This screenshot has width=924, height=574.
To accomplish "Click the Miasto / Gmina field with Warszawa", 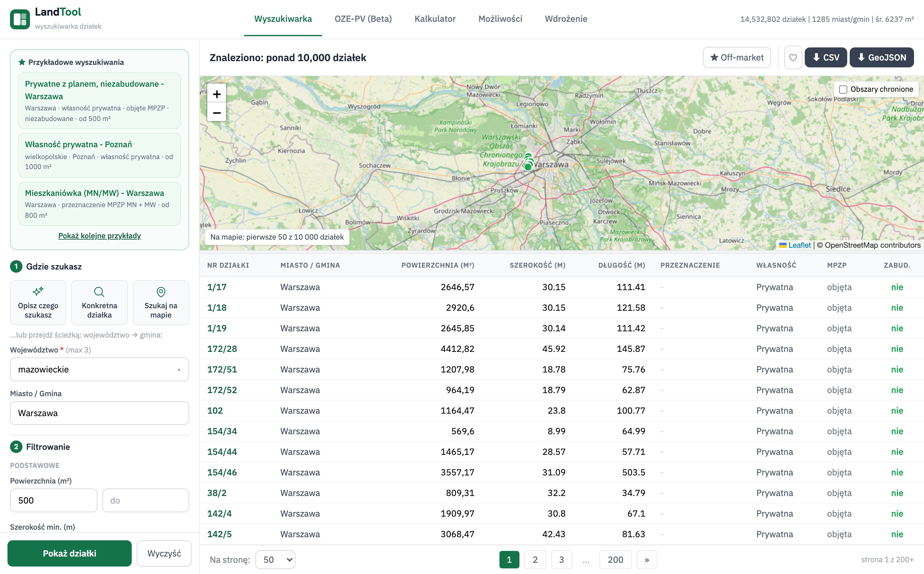I will (x=100, y=413).
